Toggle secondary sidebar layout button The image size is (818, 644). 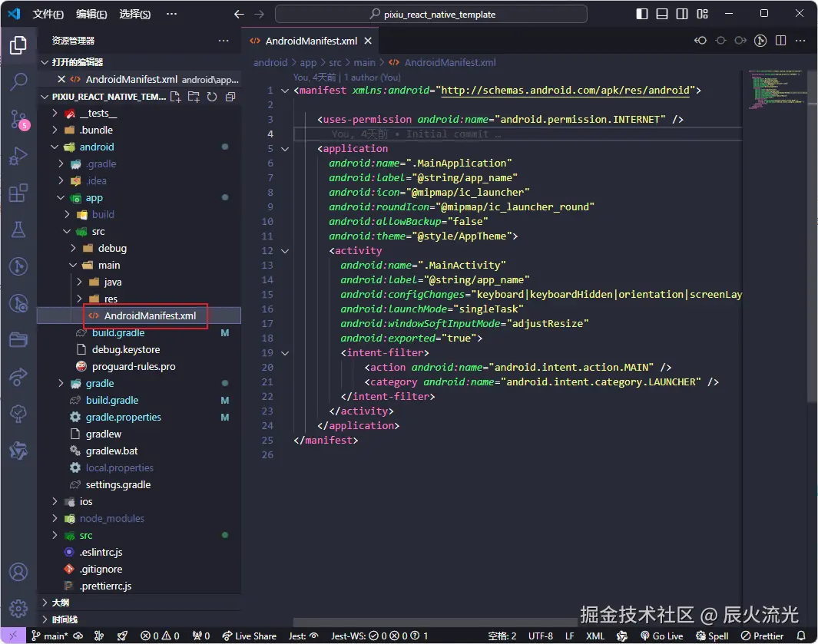coord(682,14)
